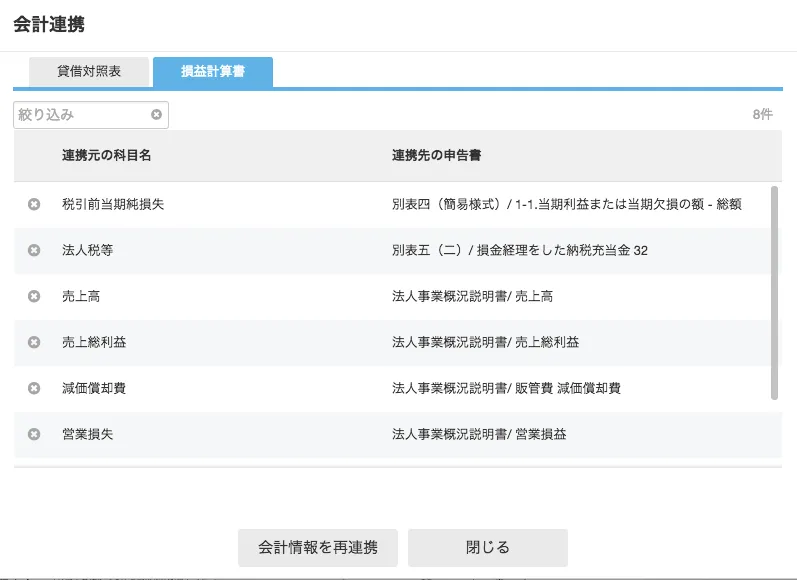The height and width of the screenshot is (580, 797).
Task: Click the list's vertical scrollbar
Action: [x=775, y=292]
